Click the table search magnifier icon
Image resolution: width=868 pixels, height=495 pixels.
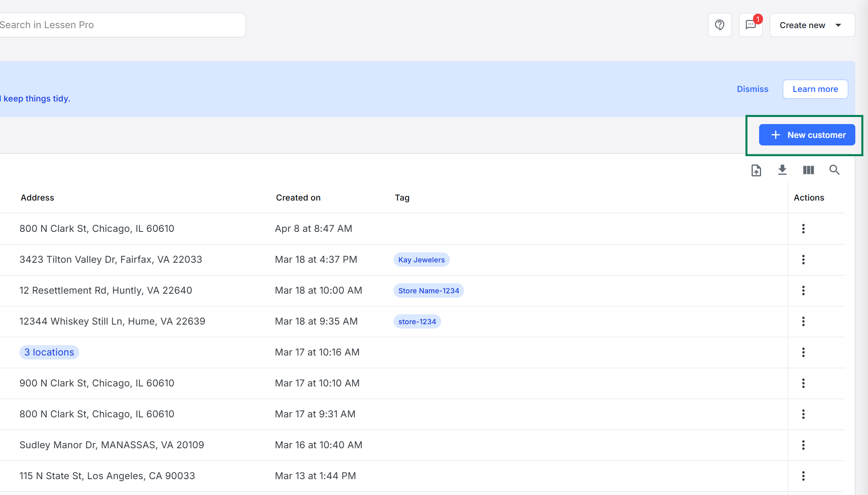pyautogui.click(x=834, y=170)
